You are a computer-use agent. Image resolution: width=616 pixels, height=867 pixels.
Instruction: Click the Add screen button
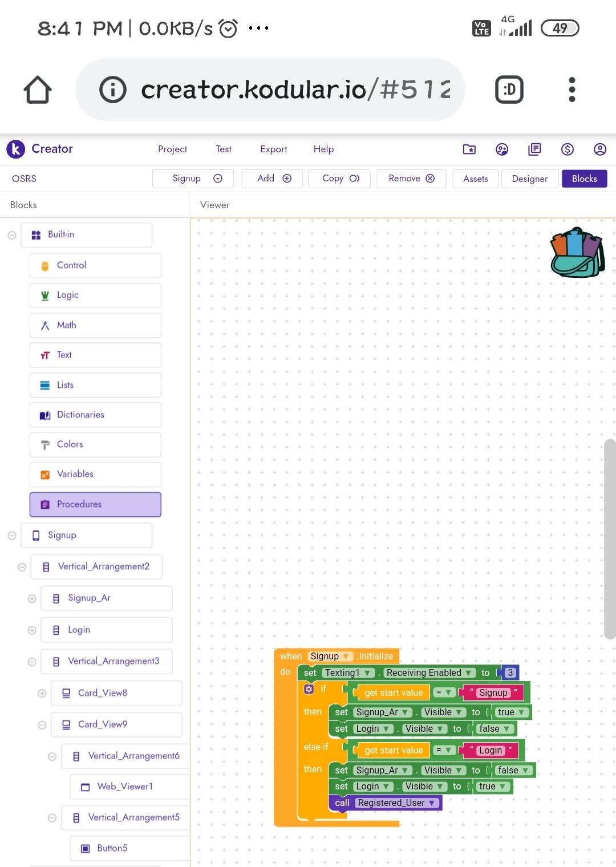[x=272, y=179]
